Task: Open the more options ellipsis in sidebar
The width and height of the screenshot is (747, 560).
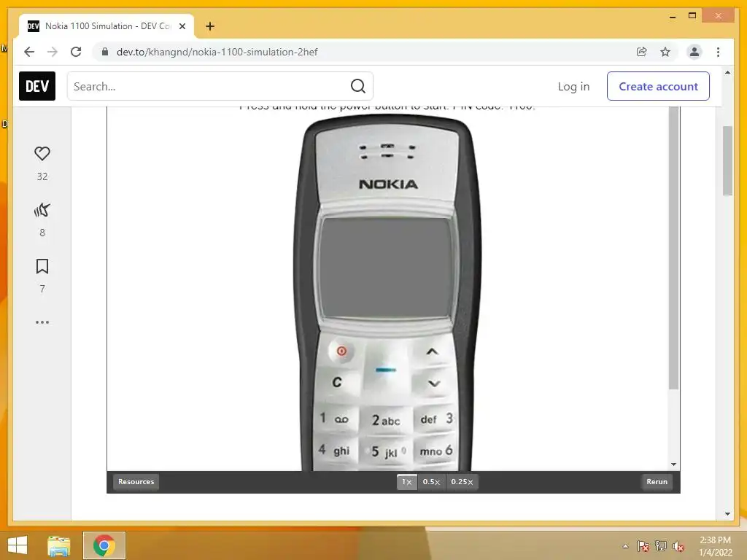Action: 42,322
